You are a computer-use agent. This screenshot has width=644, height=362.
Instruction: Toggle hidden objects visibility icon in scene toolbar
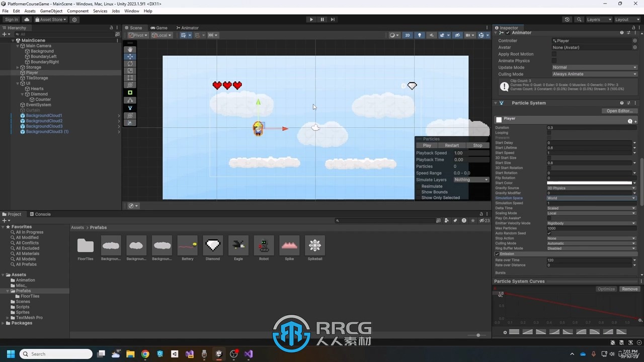click(457, 35)
